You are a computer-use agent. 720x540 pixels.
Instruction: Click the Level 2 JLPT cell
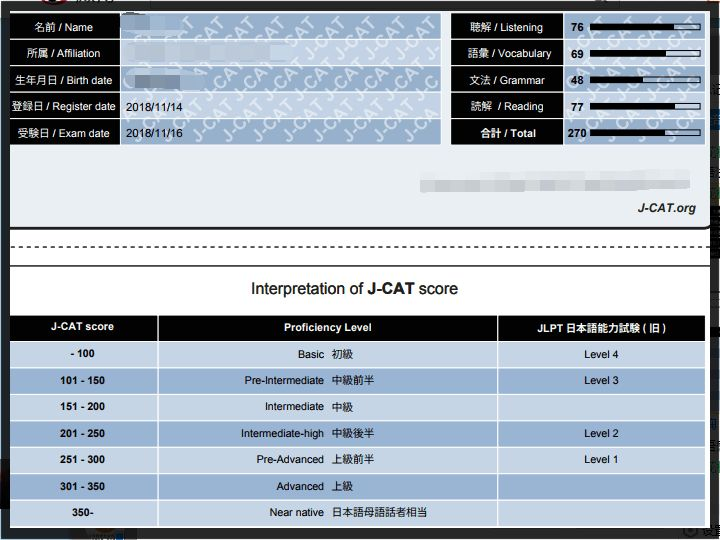[602, 433]
